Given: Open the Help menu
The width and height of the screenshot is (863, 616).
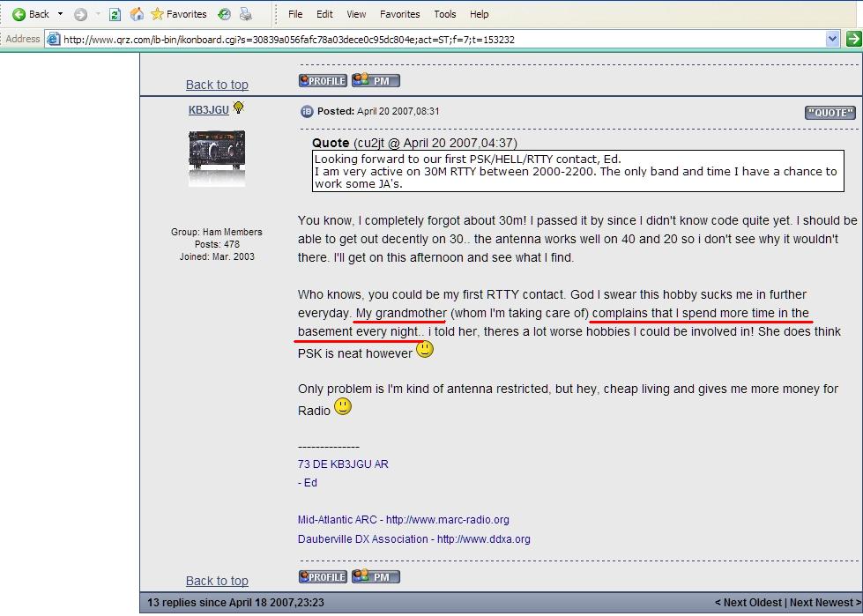Looking at the screenshot, I should pos(479,14).
